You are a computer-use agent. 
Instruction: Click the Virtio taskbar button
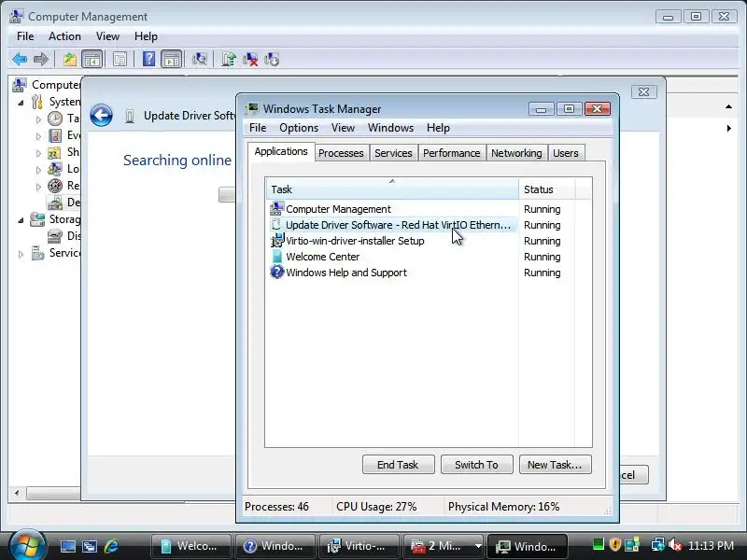click(x=359, y=546)
